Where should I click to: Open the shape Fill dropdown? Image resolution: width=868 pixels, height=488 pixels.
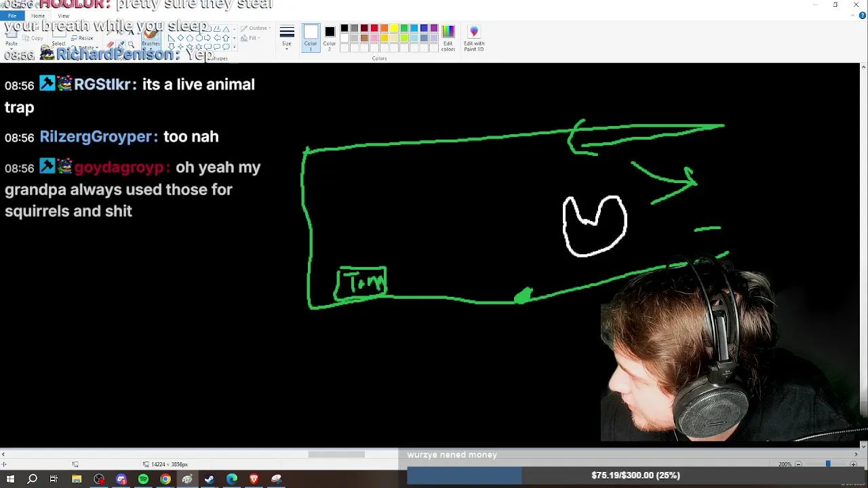[250, 38]
